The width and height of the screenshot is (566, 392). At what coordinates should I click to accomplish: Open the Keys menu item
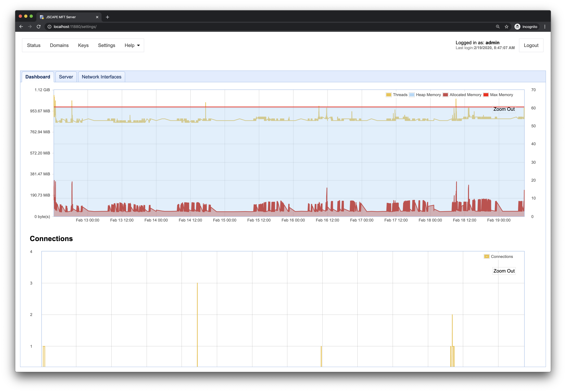click(83, 45)
